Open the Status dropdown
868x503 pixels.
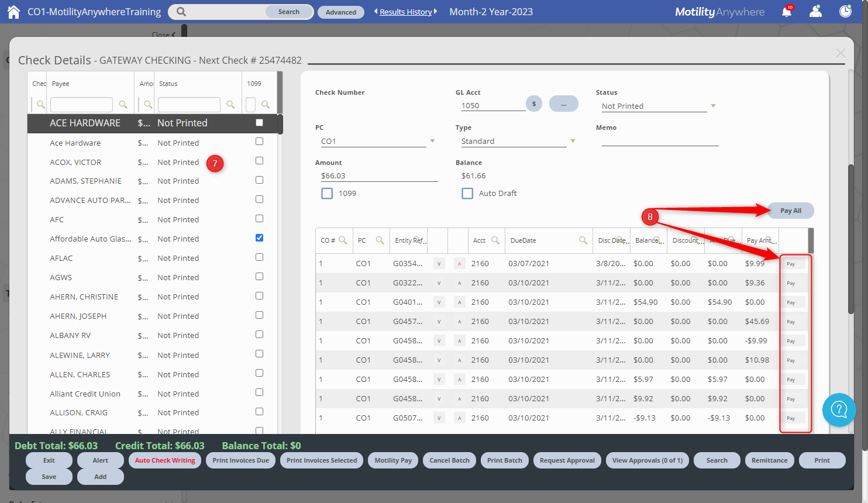[713, 106]
